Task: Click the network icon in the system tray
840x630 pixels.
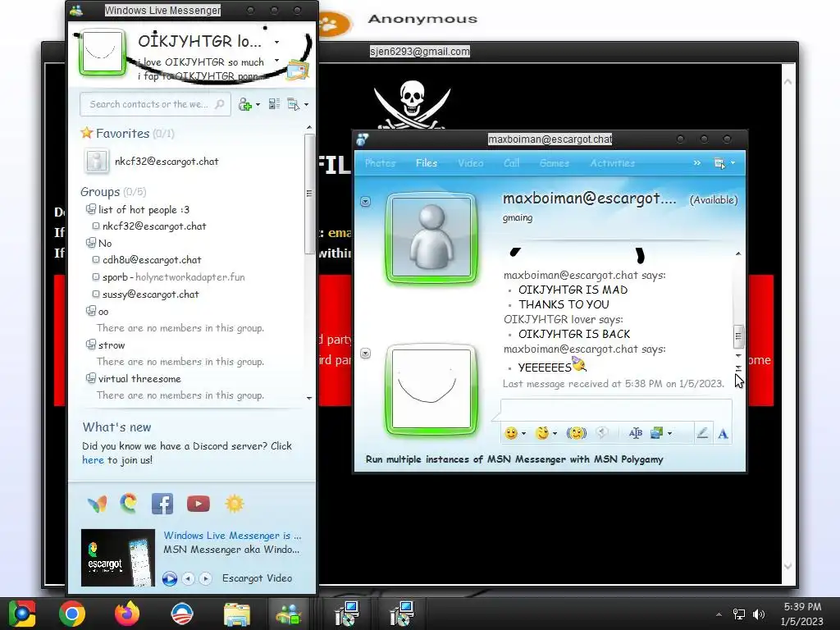Action: (x=739, y=614)
